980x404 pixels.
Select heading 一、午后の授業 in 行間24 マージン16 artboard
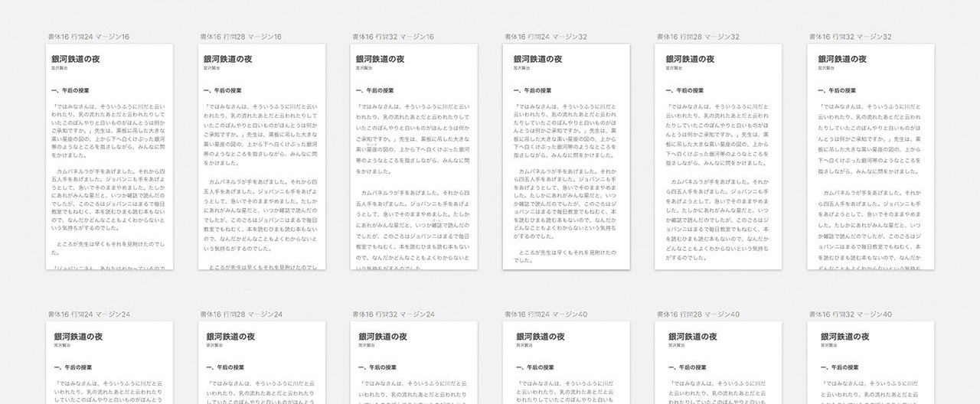pos(69,90)
